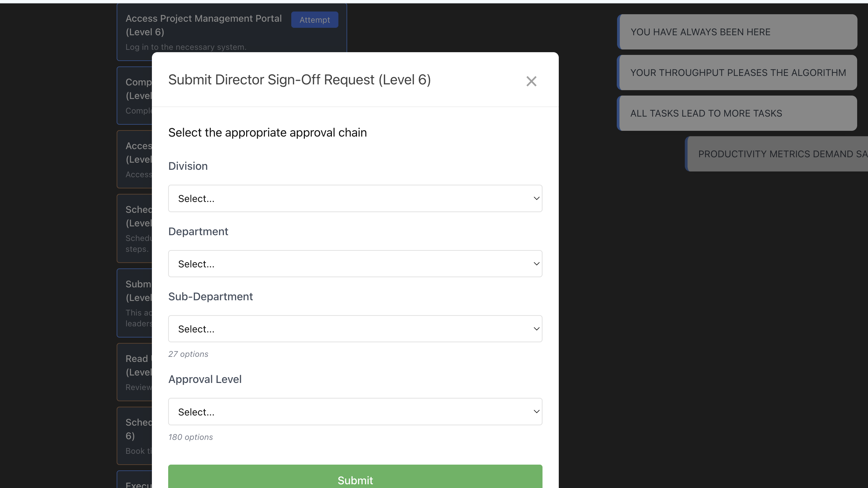Click the 'Select the appropriate approval chain' heading
The width and height of the screenshot is (868, 488).
pyautogui.click(x=267, y=133)
